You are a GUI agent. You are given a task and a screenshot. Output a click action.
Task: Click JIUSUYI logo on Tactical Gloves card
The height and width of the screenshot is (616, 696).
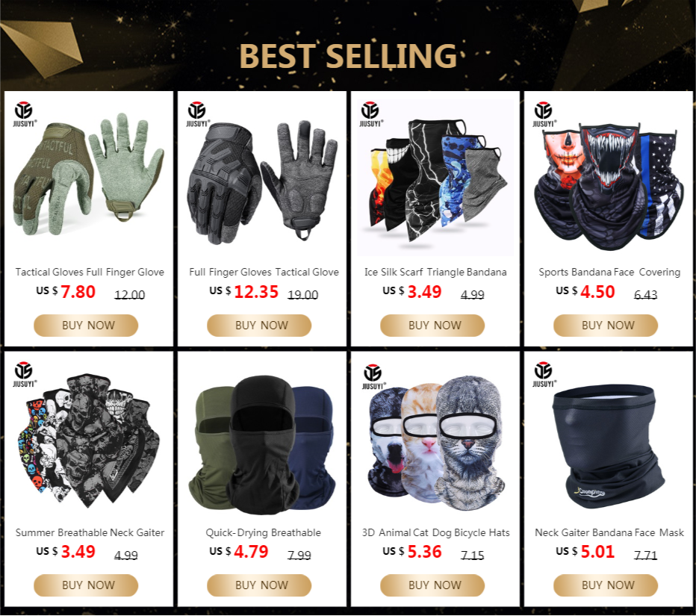coord(25,114)
